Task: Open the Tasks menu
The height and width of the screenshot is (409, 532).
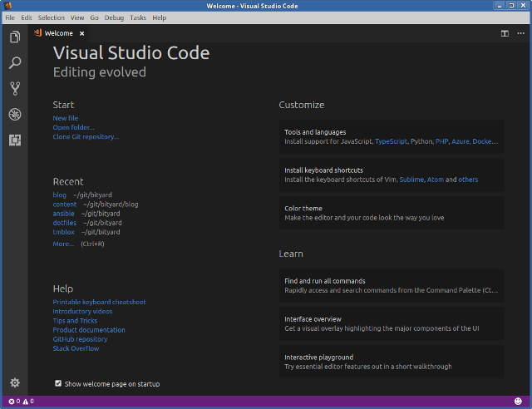Action: pyautogui.click(x=137, y=17)
